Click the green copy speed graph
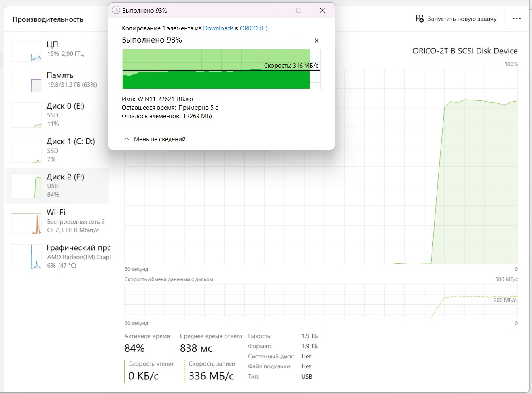Screen dimensions: 532x394 pos(221,69)
